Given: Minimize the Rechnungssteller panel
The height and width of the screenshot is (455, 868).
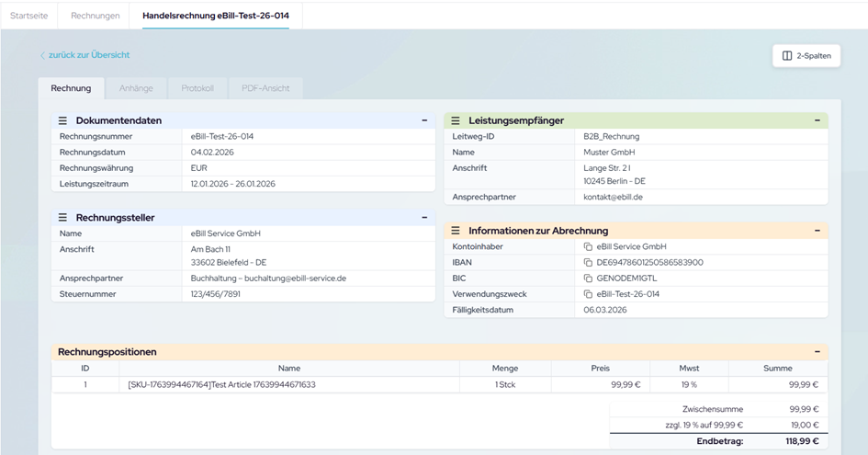Looking at the screenshot, I should click(424, 217).
